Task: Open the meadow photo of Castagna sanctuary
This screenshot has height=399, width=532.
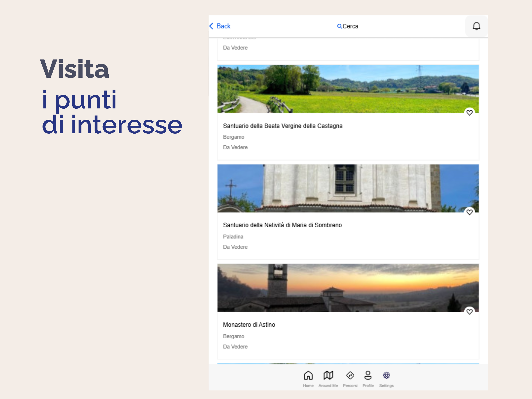Action: click(348, 89)
